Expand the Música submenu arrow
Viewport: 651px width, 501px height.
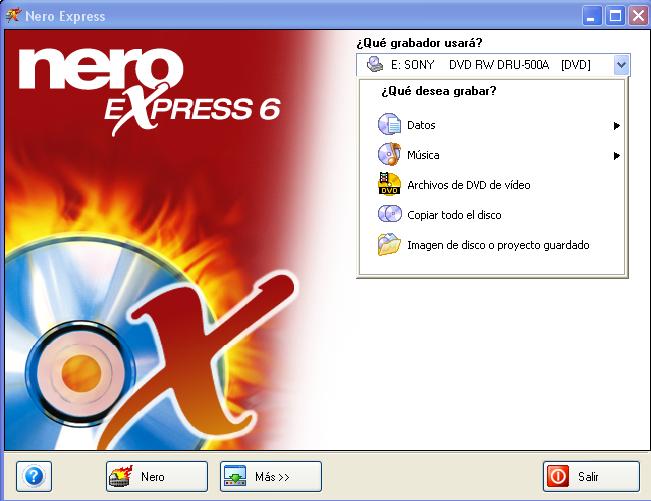[617, 156]
